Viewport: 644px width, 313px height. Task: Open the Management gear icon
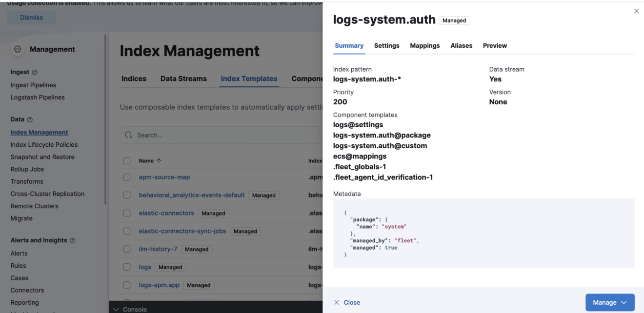pyautogui.click(x=18, y=49)
